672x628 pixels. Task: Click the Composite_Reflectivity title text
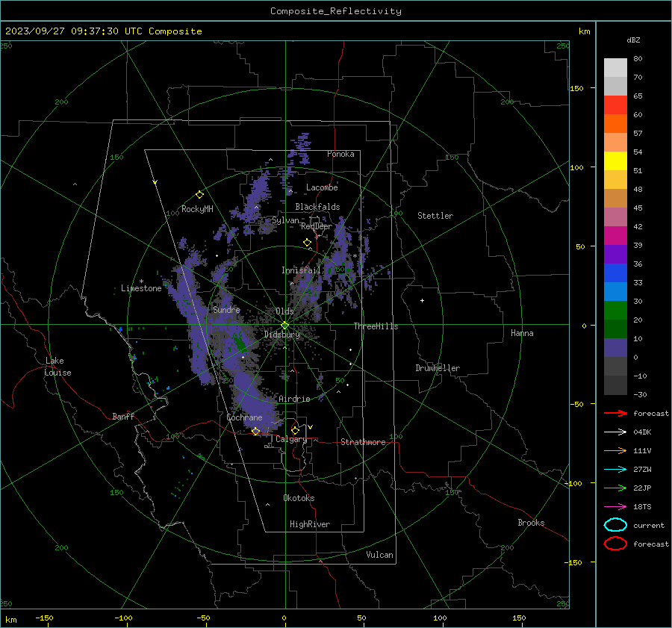[335, 11]
